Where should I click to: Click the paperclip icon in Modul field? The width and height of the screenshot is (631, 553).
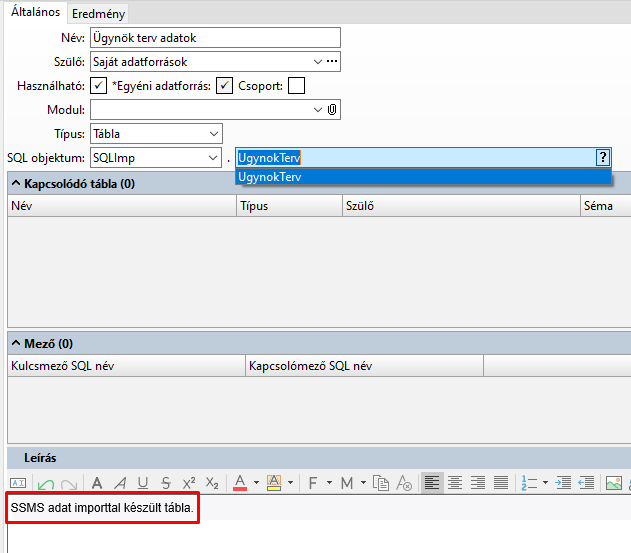[x=332, y=109]
